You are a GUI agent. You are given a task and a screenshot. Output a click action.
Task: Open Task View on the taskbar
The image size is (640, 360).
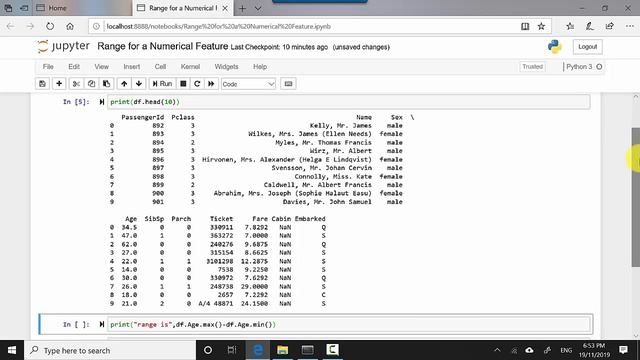(x=232, y=350)
